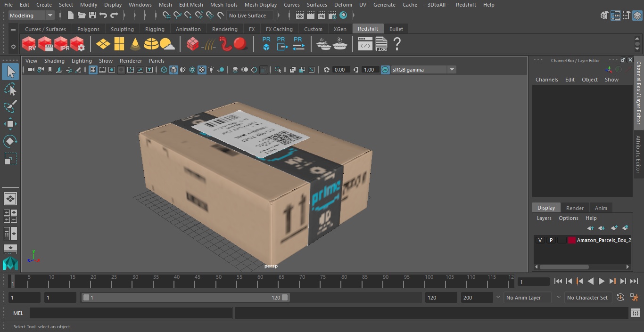Go to the start of playback range

click(558, 281)
